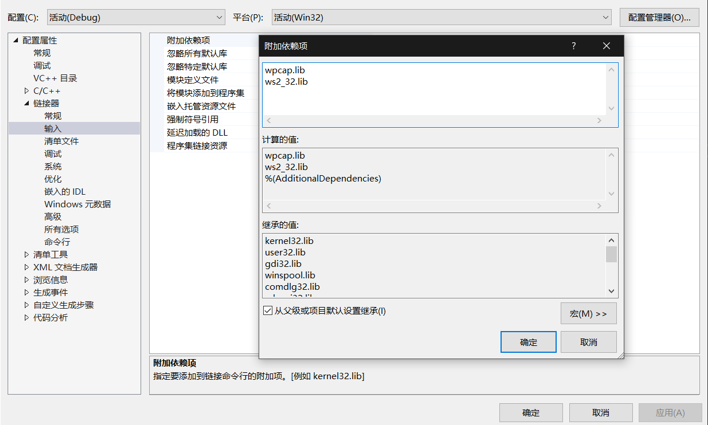Click 确定 in the property pages window
This screenshot has width=708, height=425.
531,413
